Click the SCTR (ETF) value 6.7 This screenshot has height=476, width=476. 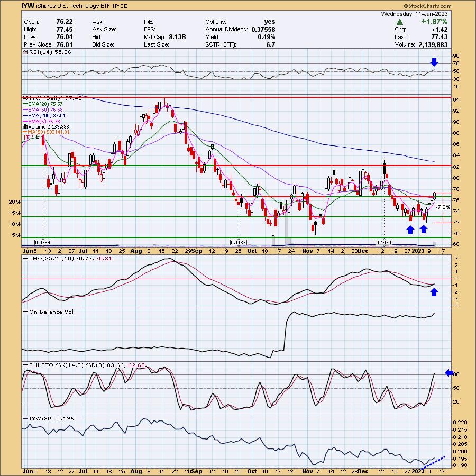click(x=270, y=45)
